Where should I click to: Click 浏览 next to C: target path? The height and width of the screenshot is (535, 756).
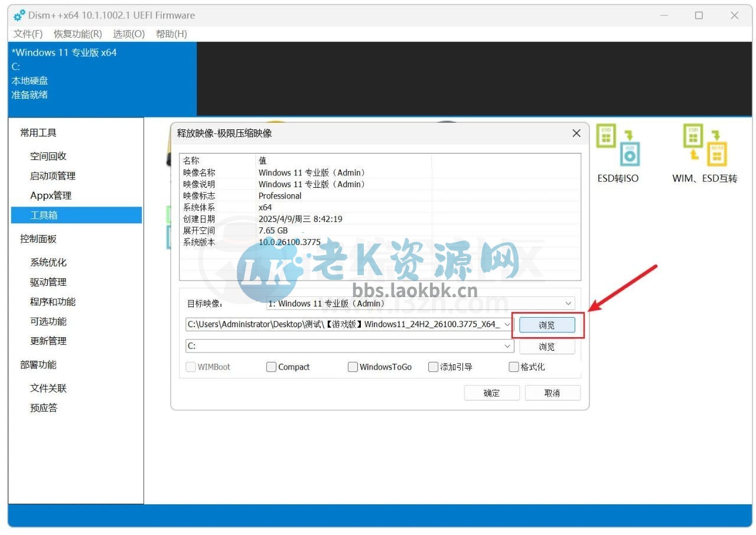click(x=547, y=347)
